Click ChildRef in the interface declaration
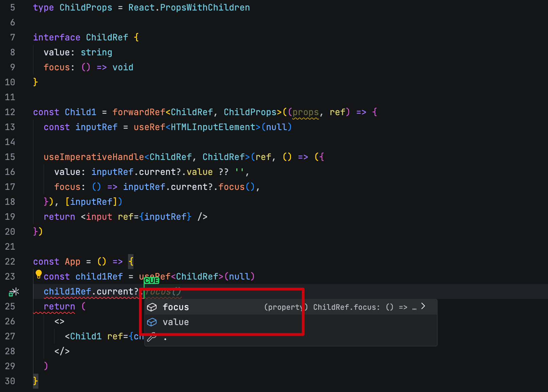The image size is (548, 392). (x=107, y=37)
